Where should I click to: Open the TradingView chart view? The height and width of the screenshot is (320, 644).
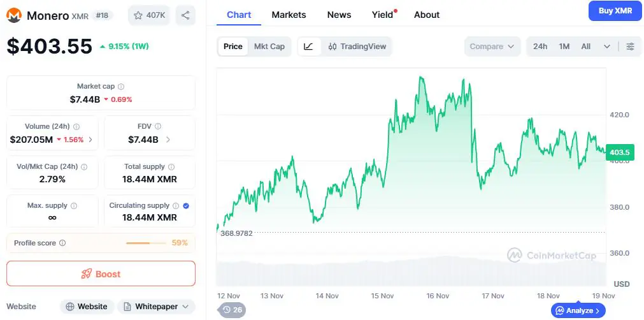click(x=357, y=47)
